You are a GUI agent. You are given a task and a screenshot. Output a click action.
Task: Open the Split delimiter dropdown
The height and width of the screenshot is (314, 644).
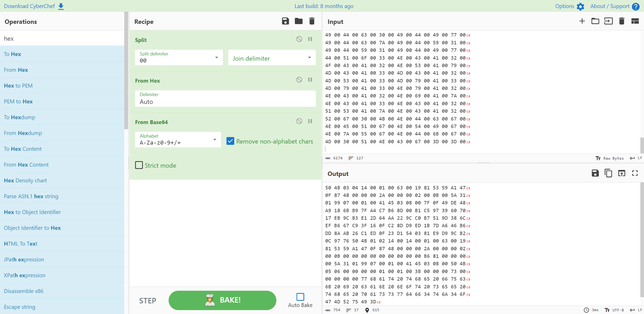click(x=216, y=58)
